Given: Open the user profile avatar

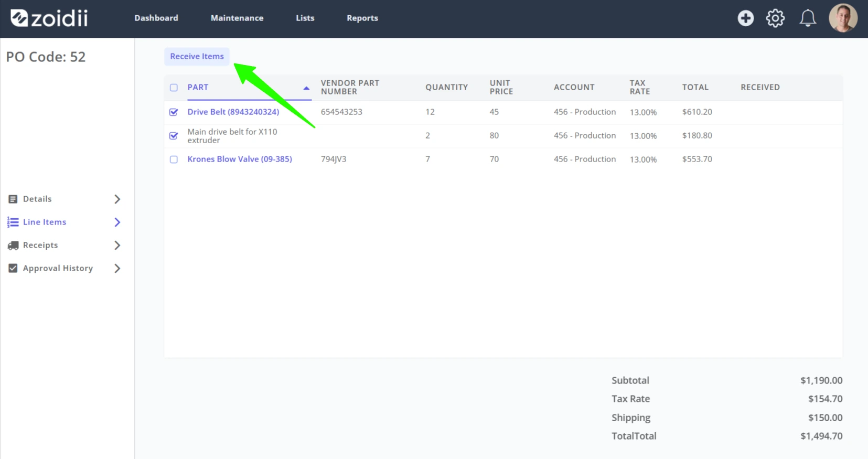Looking at the screenshot, I should 843,18.
